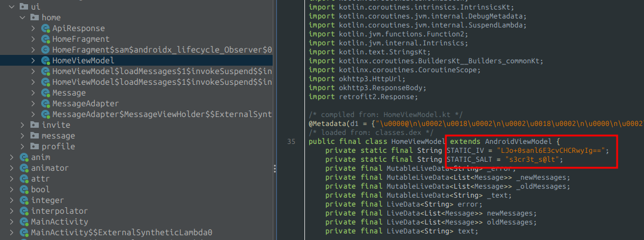Click the ApiResponse class icon
644x240 pixels.
[x=45, y=29]
